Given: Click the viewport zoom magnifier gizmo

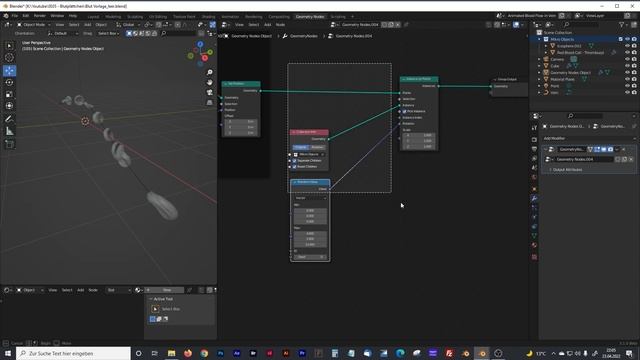Looking at the screenshot, I should (x=209, y=72).
